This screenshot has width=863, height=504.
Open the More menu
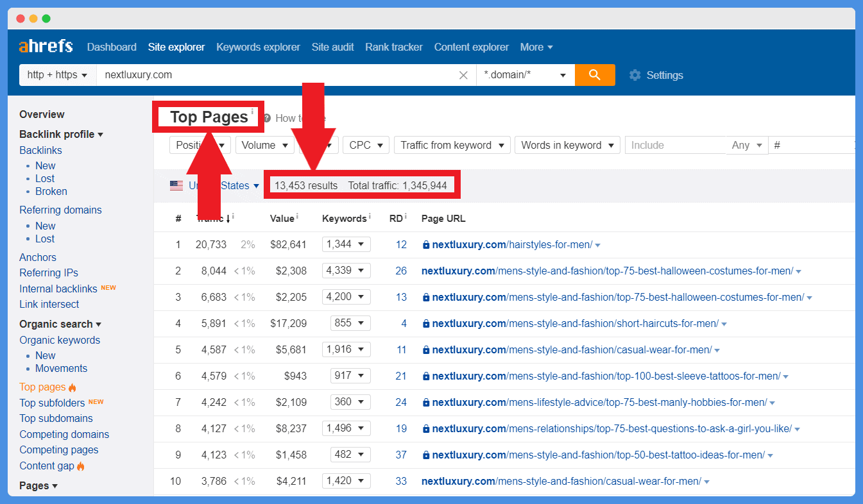pyautogui.click(x=536, y=47)
